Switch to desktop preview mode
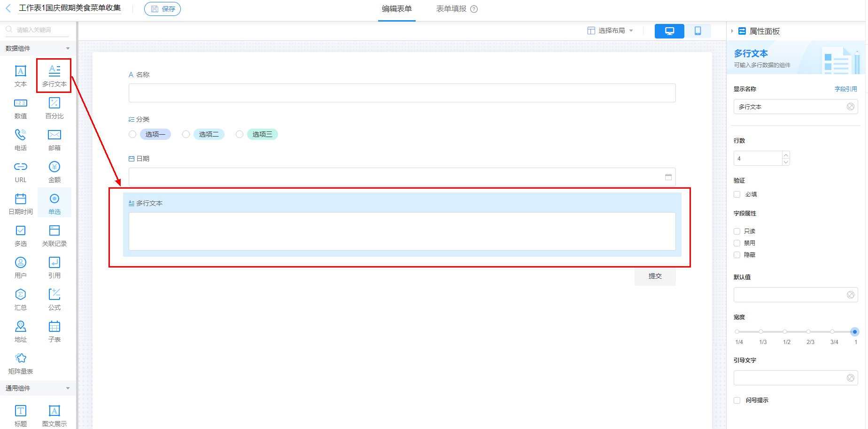 [669, 31]
